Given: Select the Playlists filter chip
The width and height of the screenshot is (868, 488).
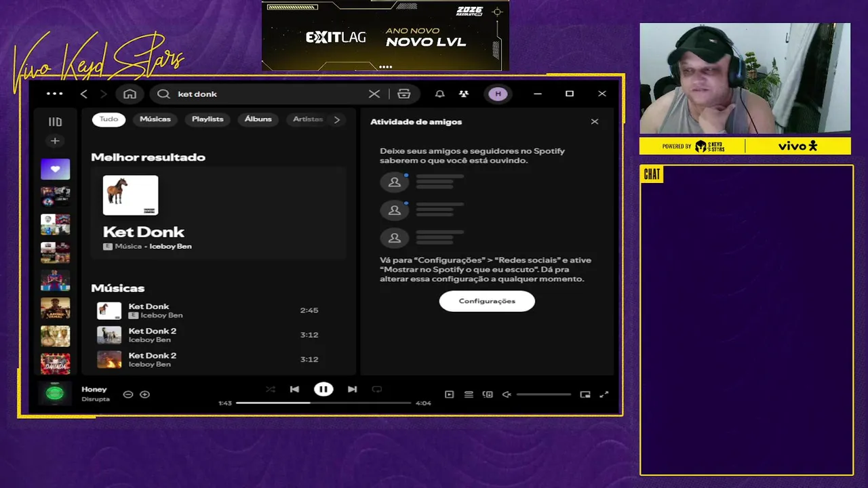Looking at the screenshot, I should (208, 119).
